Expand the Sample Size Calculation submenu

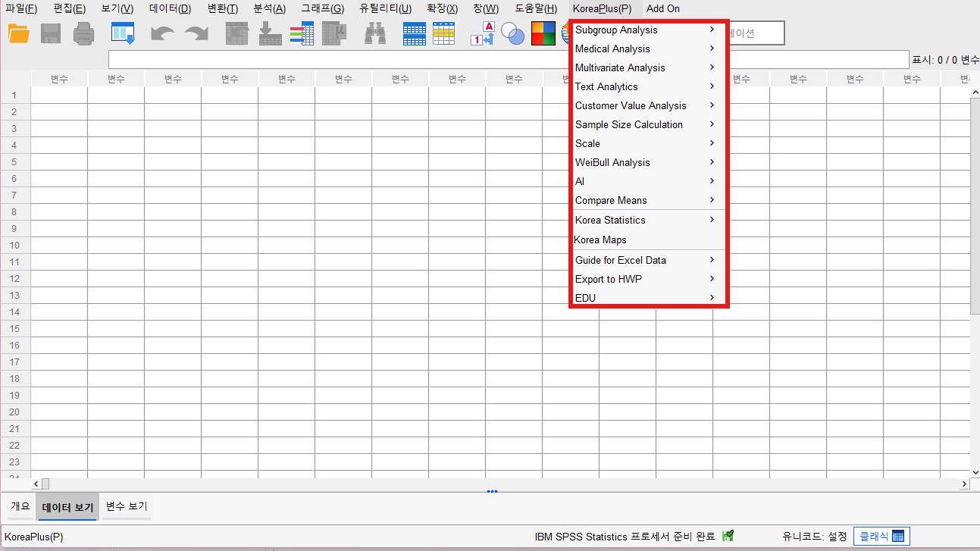point(647,124)
